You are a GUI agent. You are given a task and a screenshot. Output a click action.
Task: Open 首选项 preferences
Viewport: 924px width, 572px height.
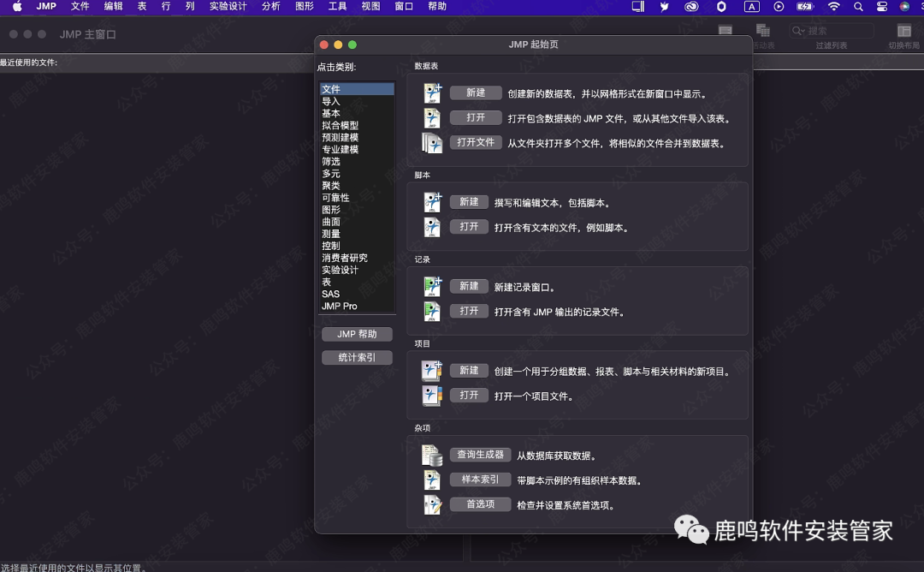pyautogui.click(x=480, y=504)
